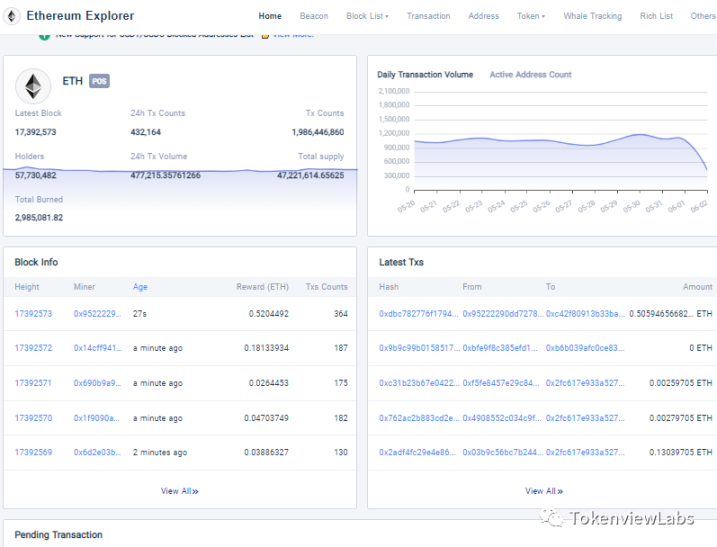Screen dimensions: 717x547
Task: Expand the Block List dropdown menu
Action: 367,16
